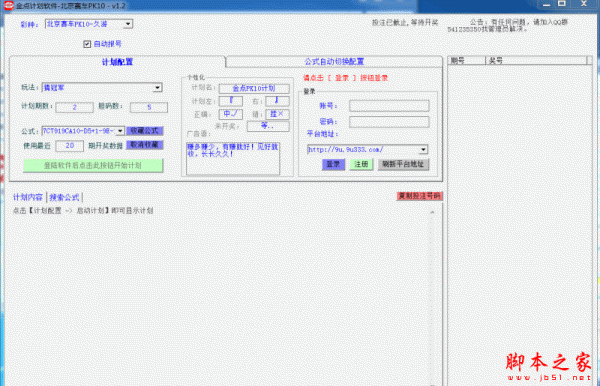600x386 pixels.
Task: Click the green start plan button
Action: [93, 165]
